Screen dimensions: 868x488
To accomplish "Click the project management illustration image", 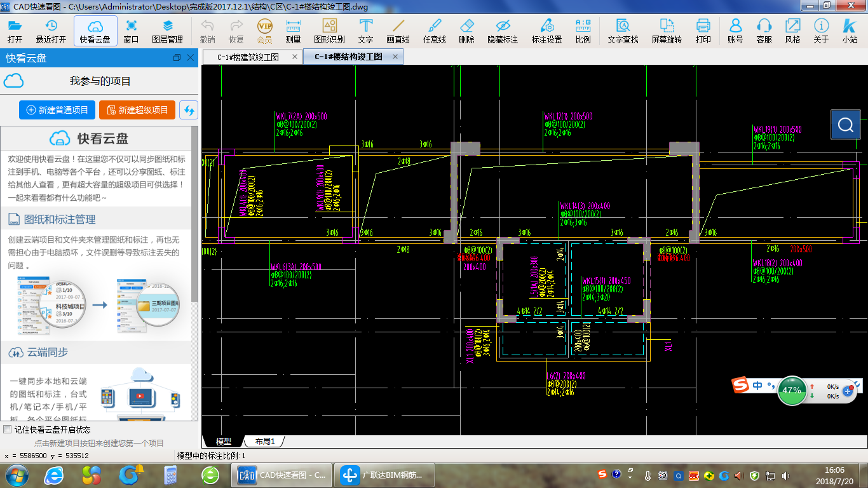I will pos(98,305).
